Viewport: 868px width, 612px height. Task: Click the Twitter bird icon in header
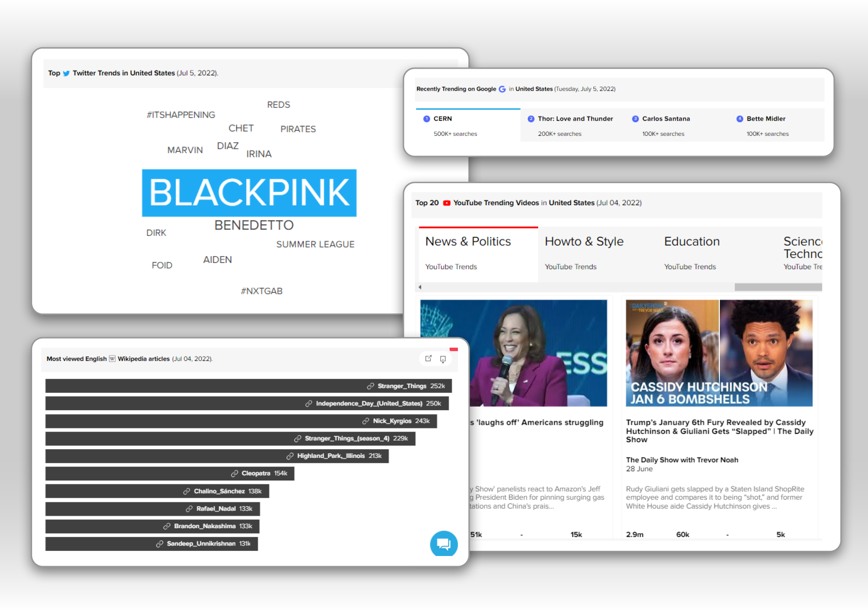[x=66, y=73]
